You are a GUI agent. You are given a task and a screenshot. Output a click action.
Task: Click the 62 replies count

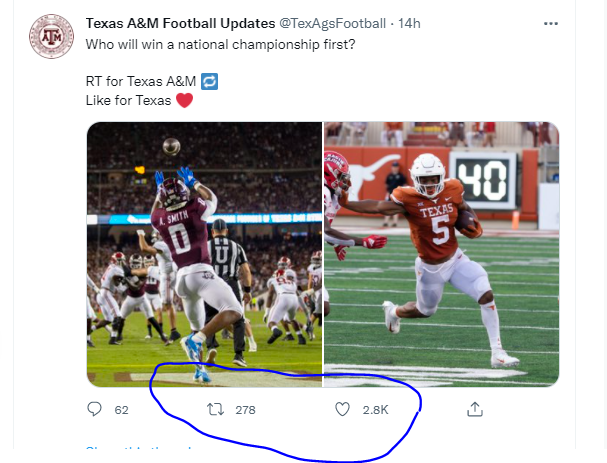122,410
